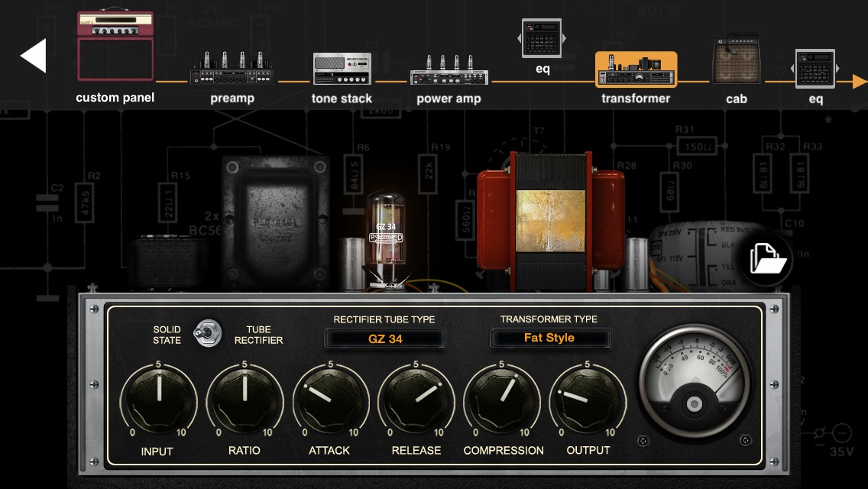Toggle solid state / tube rectifier switch
The image size is (868, 489).
click(203, 334)
